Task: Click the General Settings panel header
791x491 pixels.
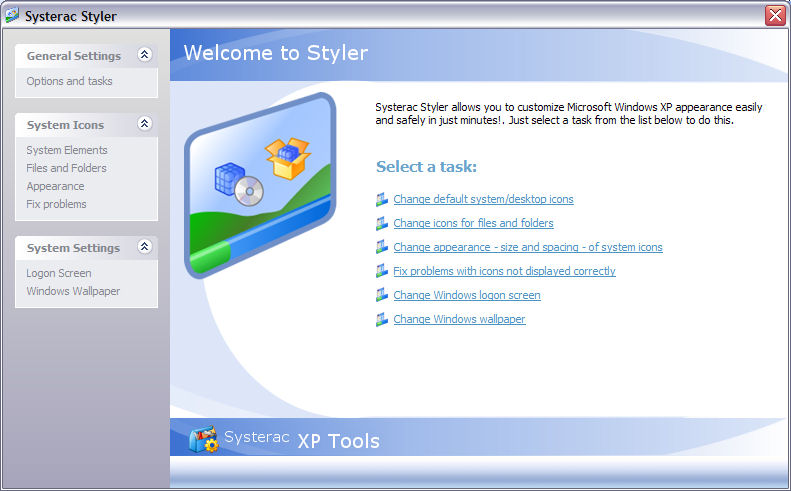Action: point(86,56)
